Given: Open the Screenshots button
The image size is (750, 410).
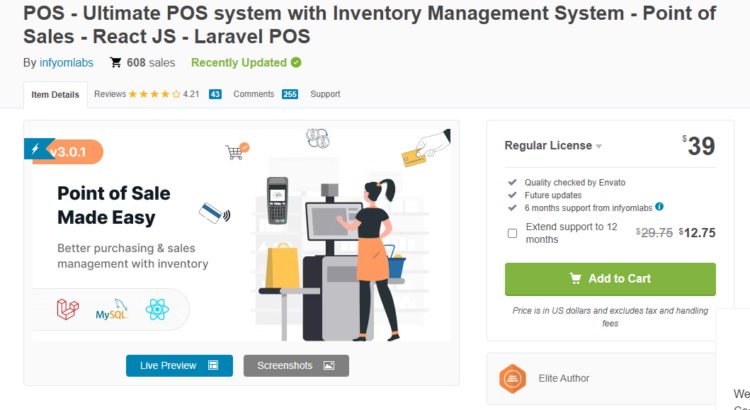Looking at the screenshot, I should [296, 366].
